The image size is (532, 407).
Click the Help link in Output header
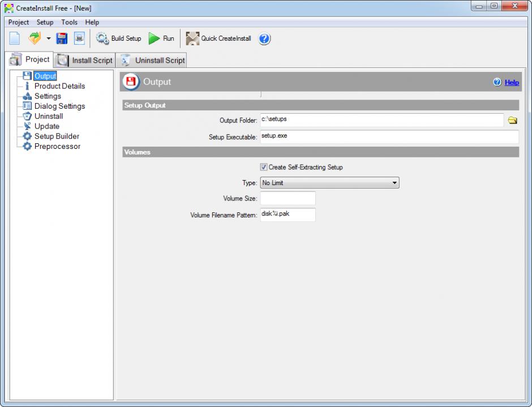512,82
